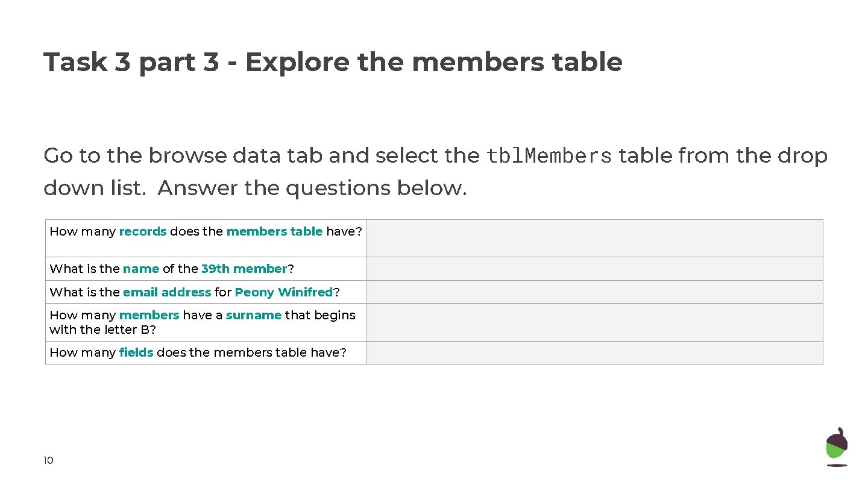Image resolution: width=868 pixels, height=488 pixels.
Task: Click the highlighted '39th member' text
Action: pos(244,269)
